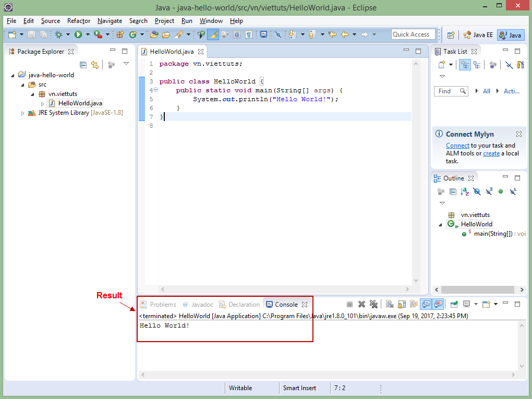Open the New wizard dropdown arrow
The image size is (532, 399).
coord(22,34)
